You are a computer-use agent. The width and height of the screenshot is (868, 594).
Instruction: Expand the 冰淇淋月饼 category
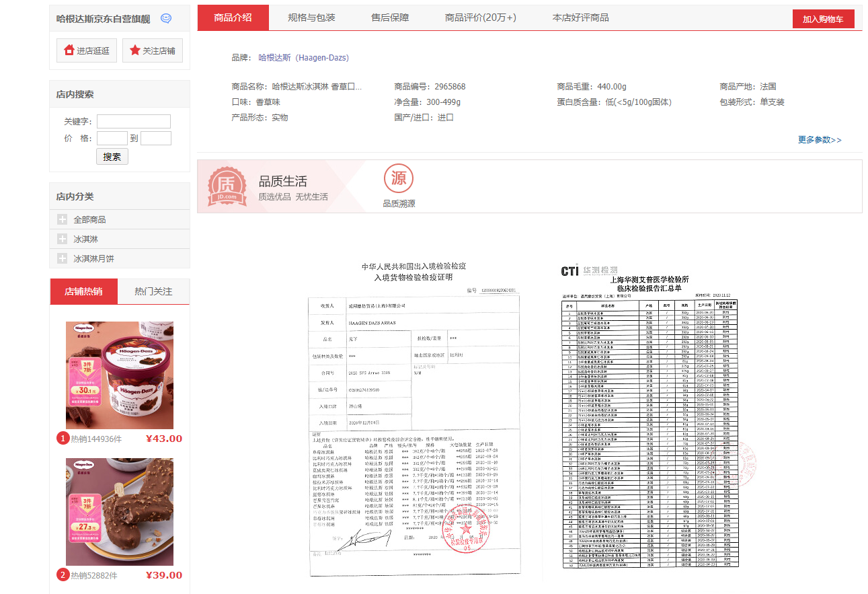click(63, 258)
